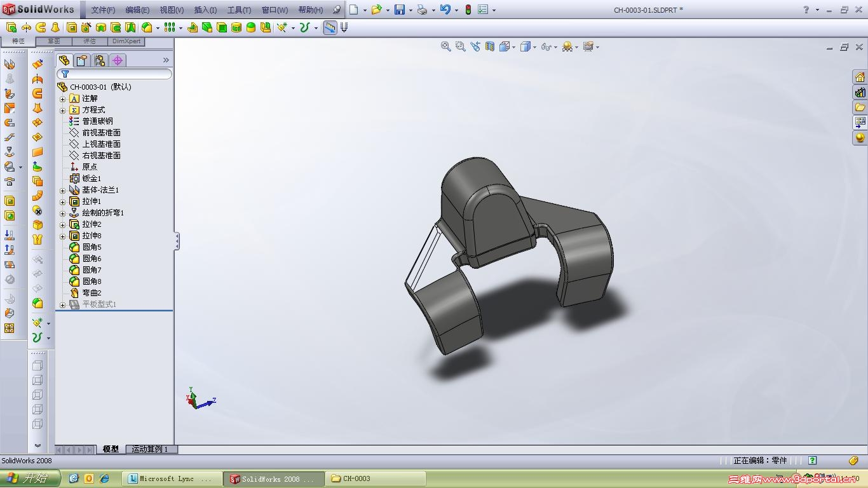Toggle the Instant3D ruler button
The width and height of the screenshot is (868, 488).
pyautogui.click(x=330, y=27)
